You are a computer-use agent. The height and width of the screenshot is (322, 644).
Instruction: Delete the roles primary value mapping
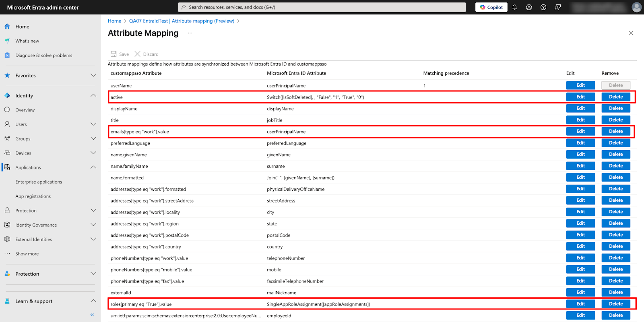[616, 304]
